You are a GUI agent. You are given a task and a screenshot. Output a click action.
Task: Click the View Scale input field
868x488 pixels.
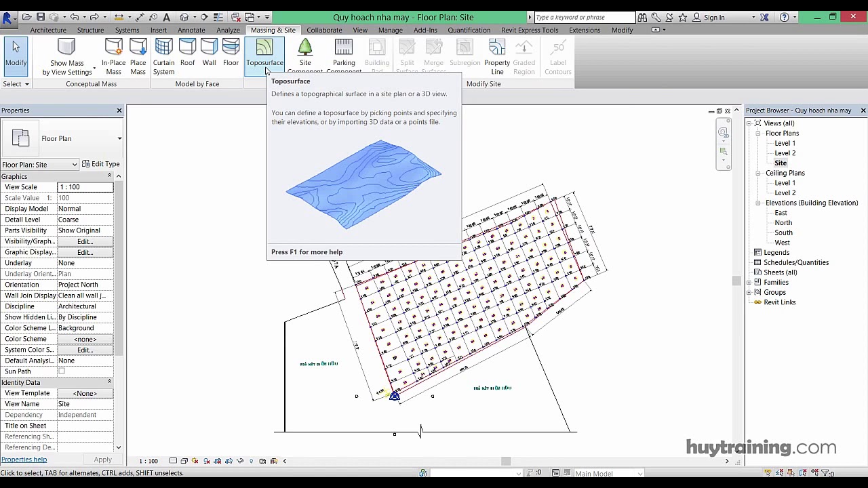[x=84, y=187]
